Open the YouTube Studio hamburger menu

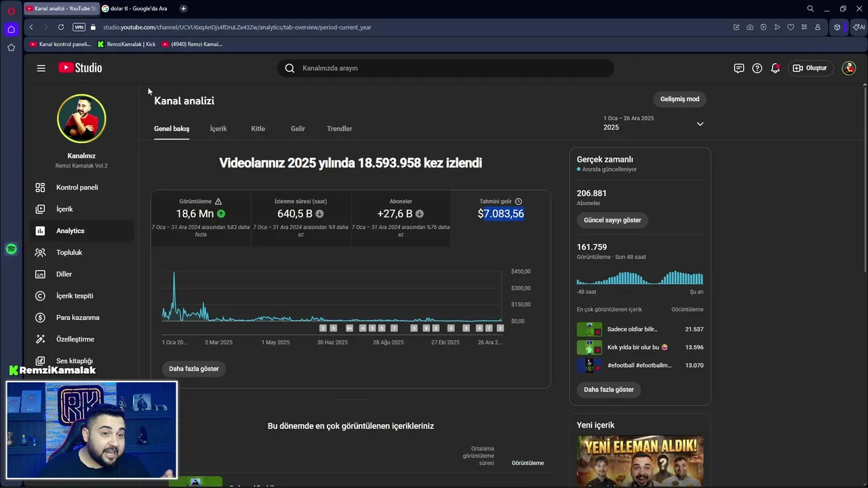point(41,68)
